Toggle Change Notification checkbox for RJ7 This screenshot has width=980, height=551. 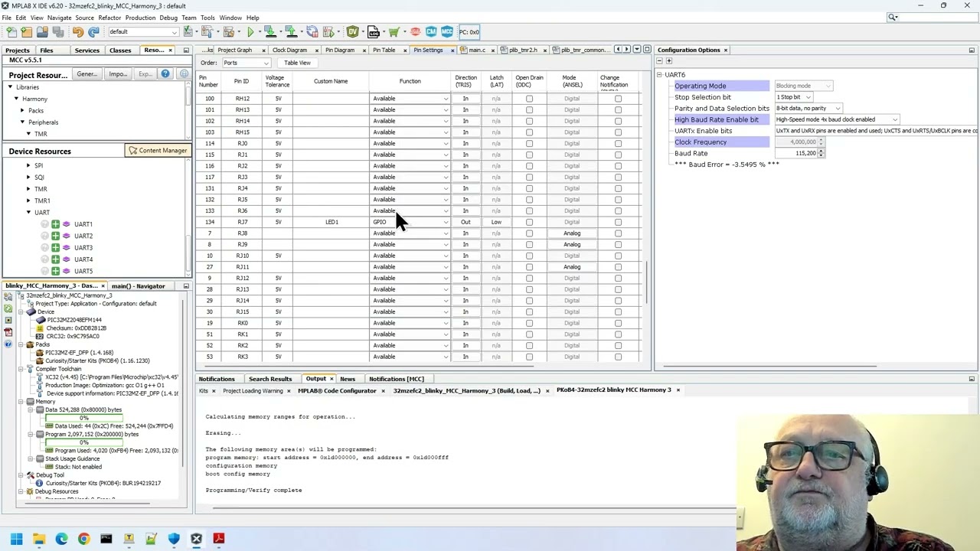click(618, 222)
